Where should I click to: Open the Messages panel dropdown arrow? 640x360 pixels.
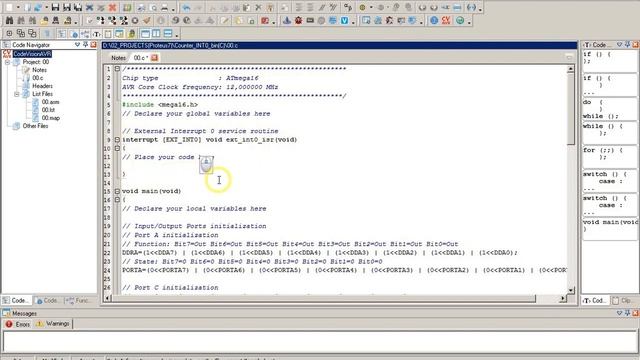point(620,313)
